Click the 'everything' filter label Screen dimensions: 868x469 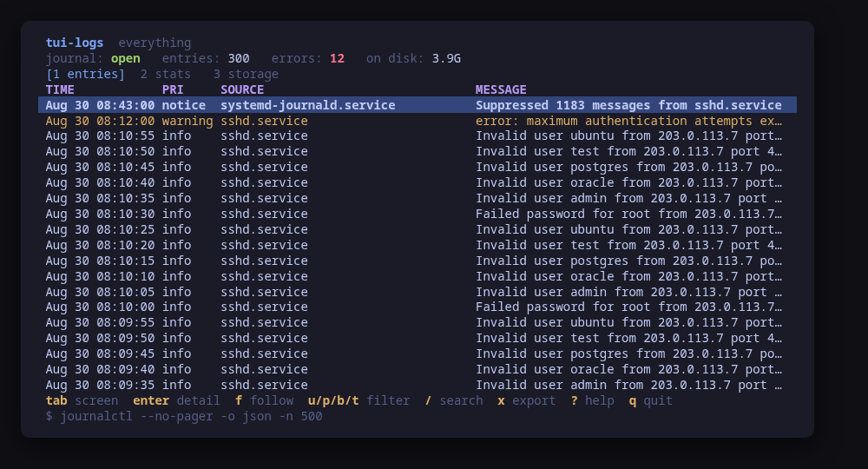(x=155, y=43)
